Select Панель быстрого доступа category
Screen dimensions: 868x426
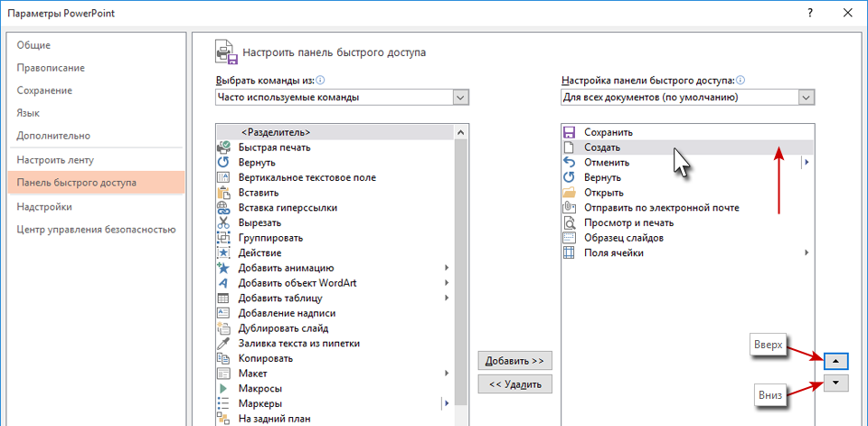coord(97,183)
